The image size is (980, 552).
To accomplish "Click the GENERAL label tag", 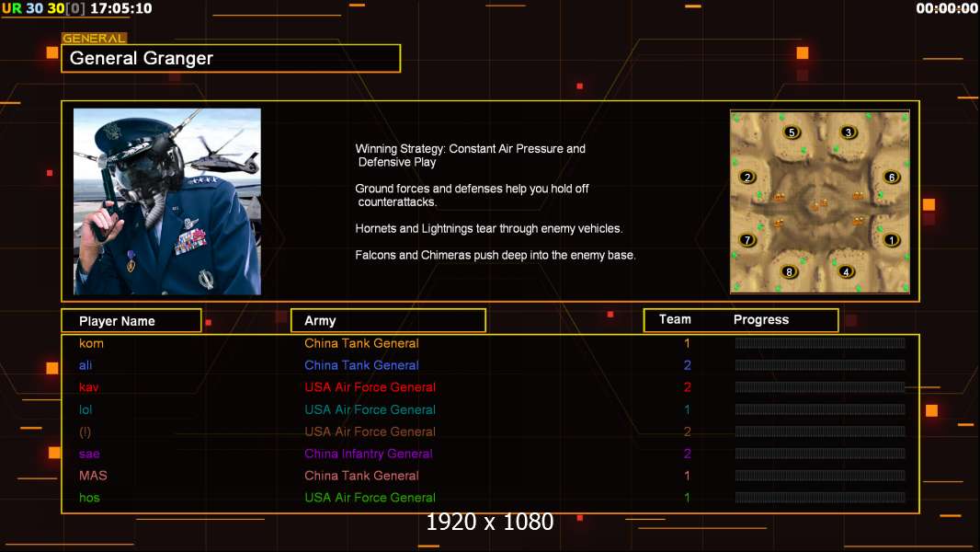I will point(94,38).
